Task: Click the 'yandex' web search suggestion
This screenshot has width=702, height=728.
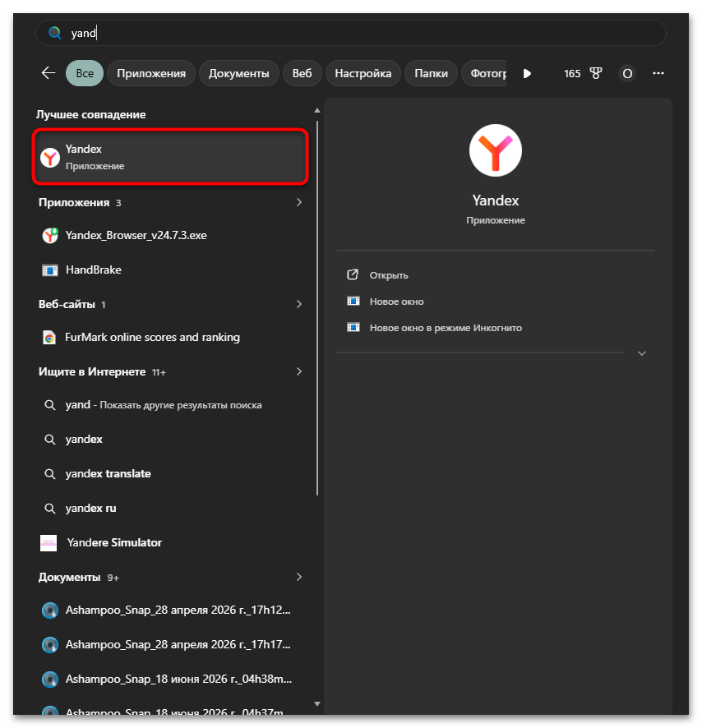Action: 84,440
